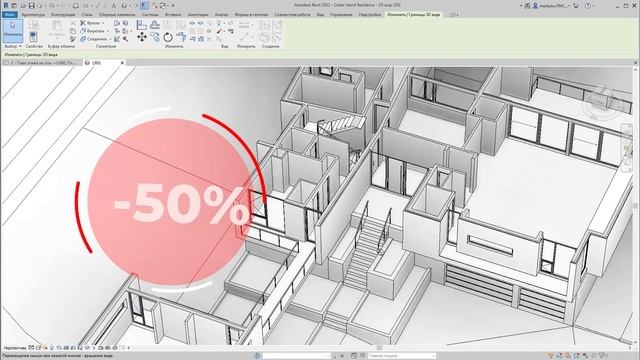Viewport: 640px width, 360px height.
Task: Click the Вставить (Paste) clipboard button
Action: click(x=57, y=30)
